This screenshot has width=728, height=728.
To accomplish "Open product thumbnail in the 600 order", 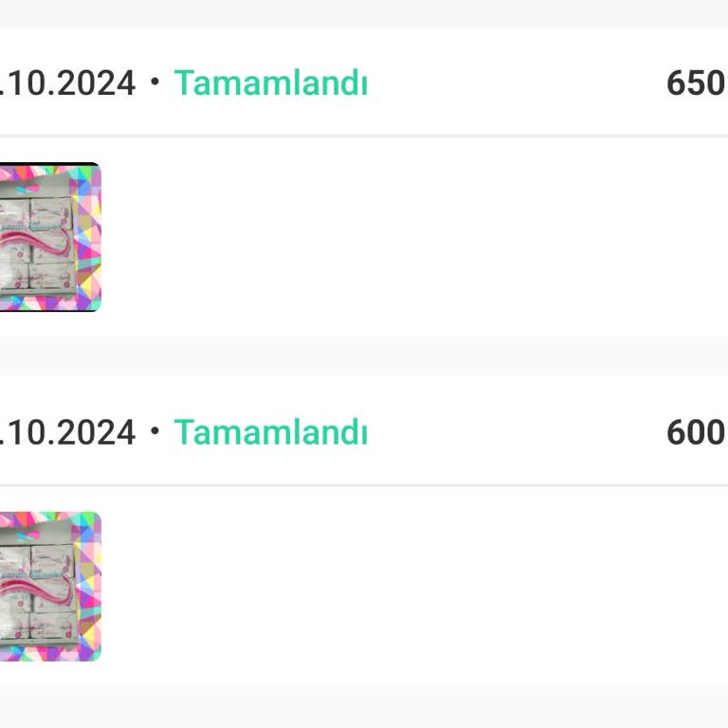I will coord(49,586).
